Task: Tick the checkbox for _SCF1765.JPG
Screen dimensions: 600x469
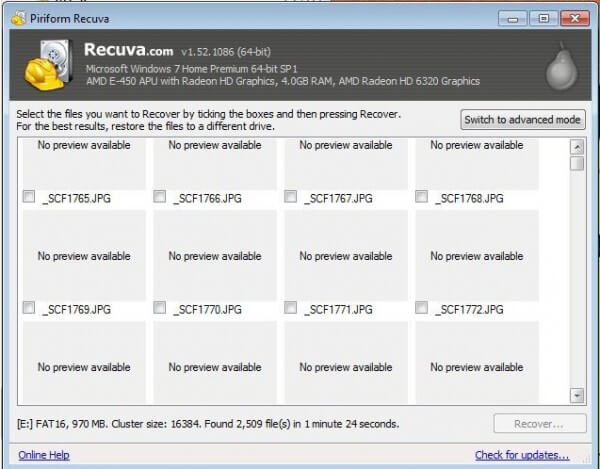Action: 29,197
